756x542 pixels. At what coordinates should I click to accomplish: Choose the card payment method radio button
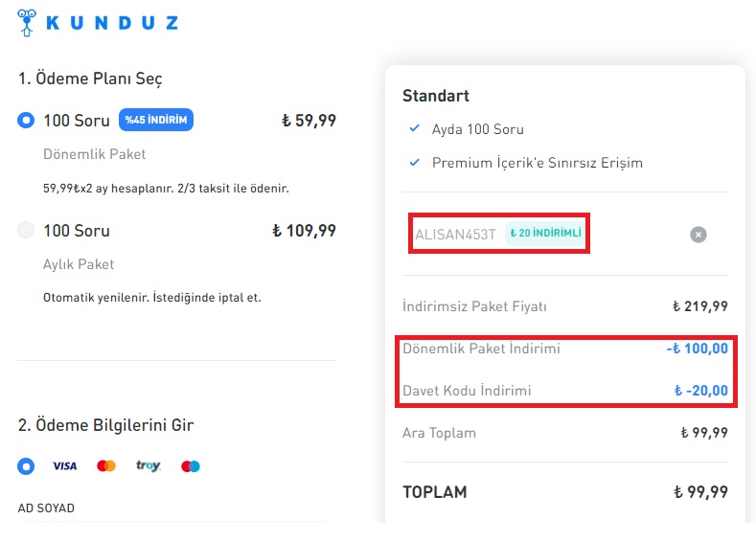pyautogui.click(x=26, y=466)
